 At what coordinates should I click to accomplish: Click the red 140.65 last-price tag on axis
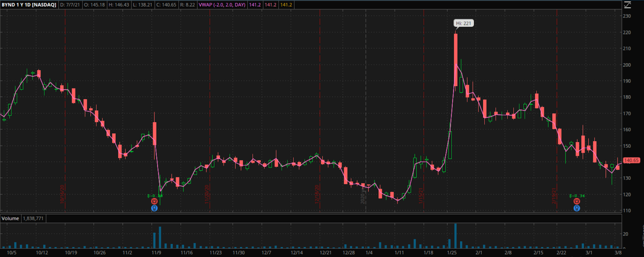(631, 160)
